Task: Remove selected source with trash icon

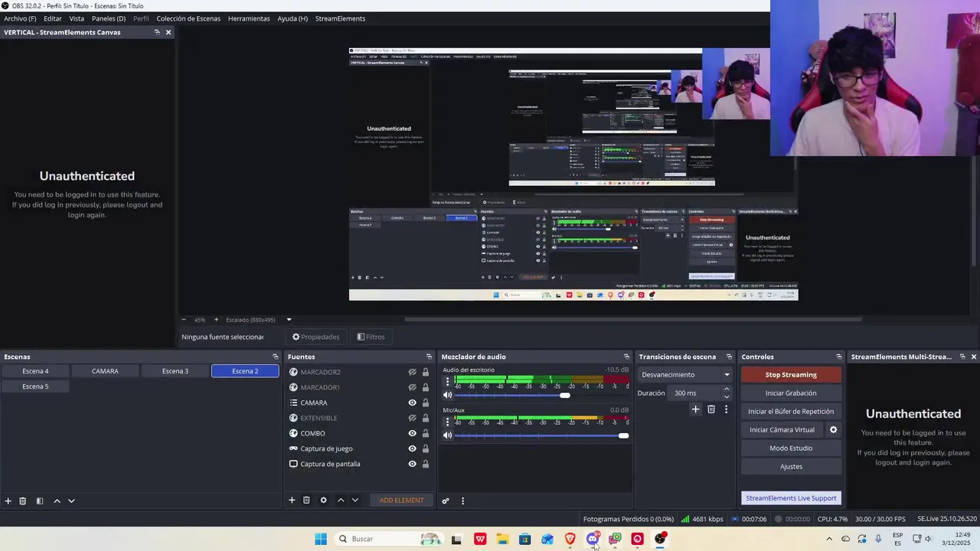Action: 306,500
